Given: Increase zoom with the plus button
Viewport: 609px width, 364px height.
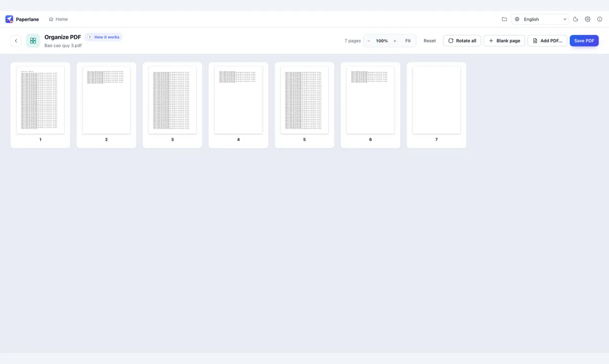Looking at the screenshot, I should [x=395, y=41].
